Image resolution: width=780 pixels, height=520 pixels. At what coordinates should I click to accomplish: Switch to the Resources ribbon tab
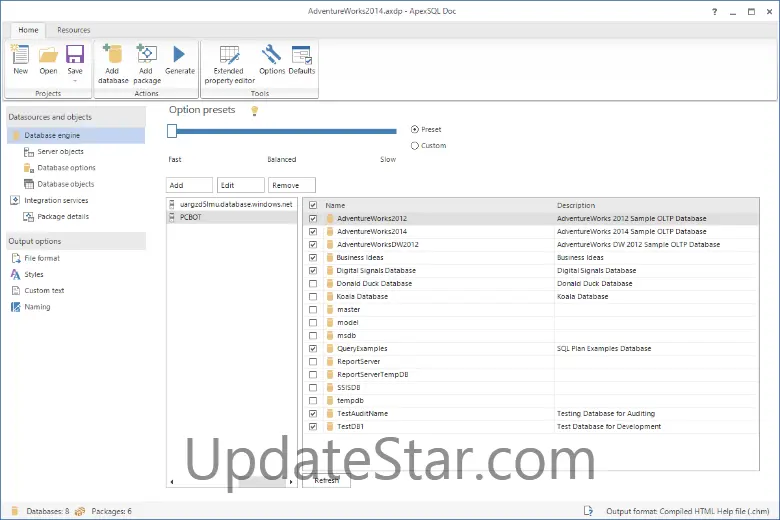74,30
